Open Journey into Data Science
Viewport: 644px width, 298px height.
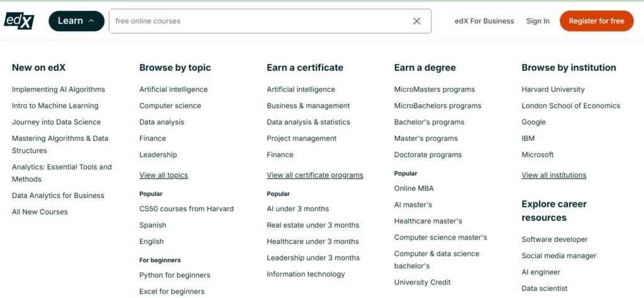point(56,122)
